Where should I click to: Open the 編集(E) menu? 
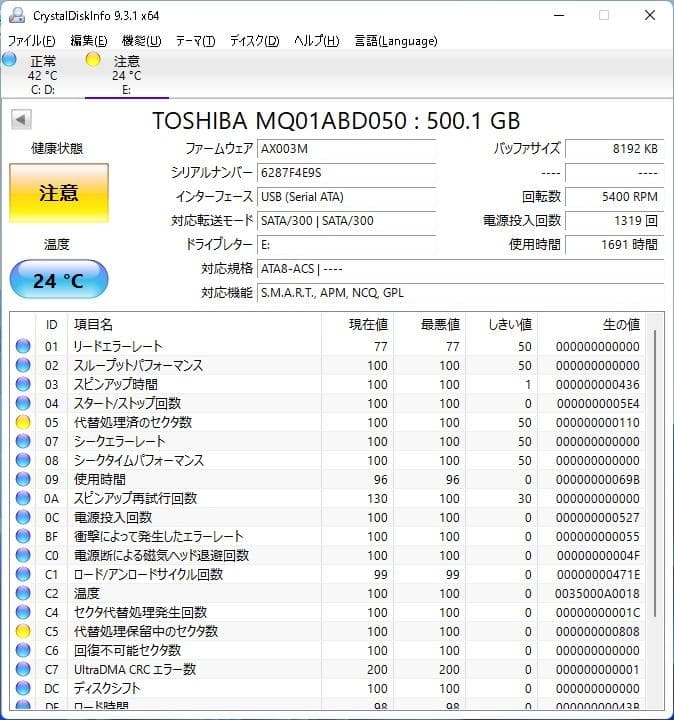[x=89, y=41]
